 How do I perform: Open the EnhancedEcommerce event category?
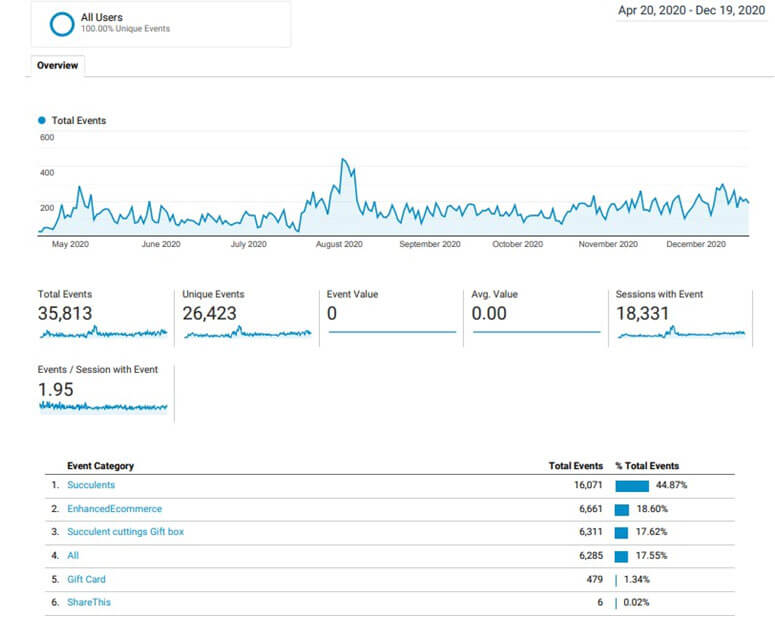[115, 509]
